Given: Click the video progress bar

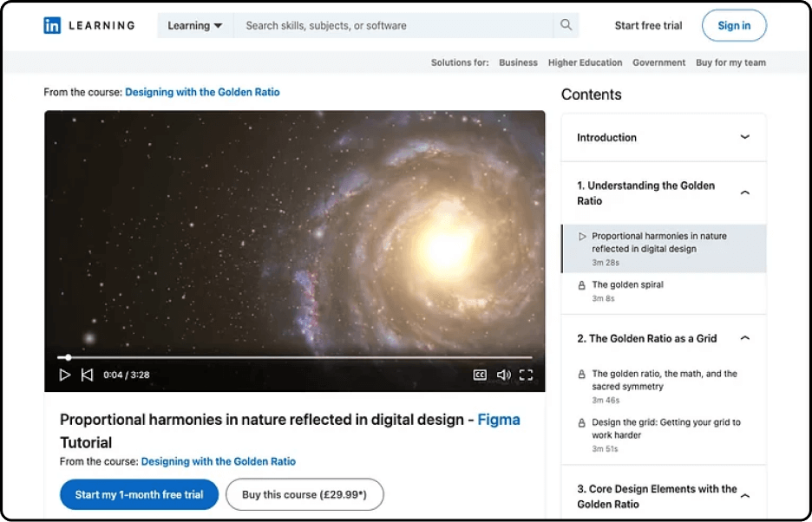Looking at the screenshot, I should click(x=294, y=357).
